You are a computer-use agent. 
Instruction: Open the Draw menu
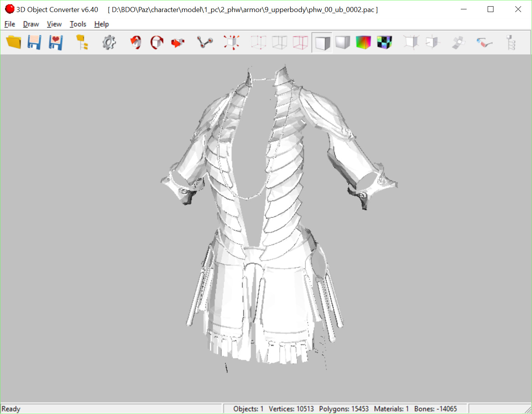point(31,24)
